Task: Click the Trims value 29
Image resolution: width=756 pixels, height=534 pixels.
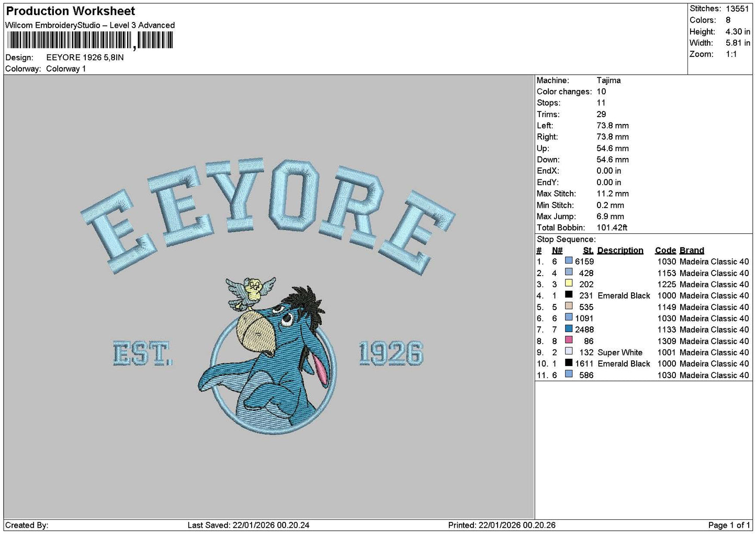Action: tap(601, 115)
